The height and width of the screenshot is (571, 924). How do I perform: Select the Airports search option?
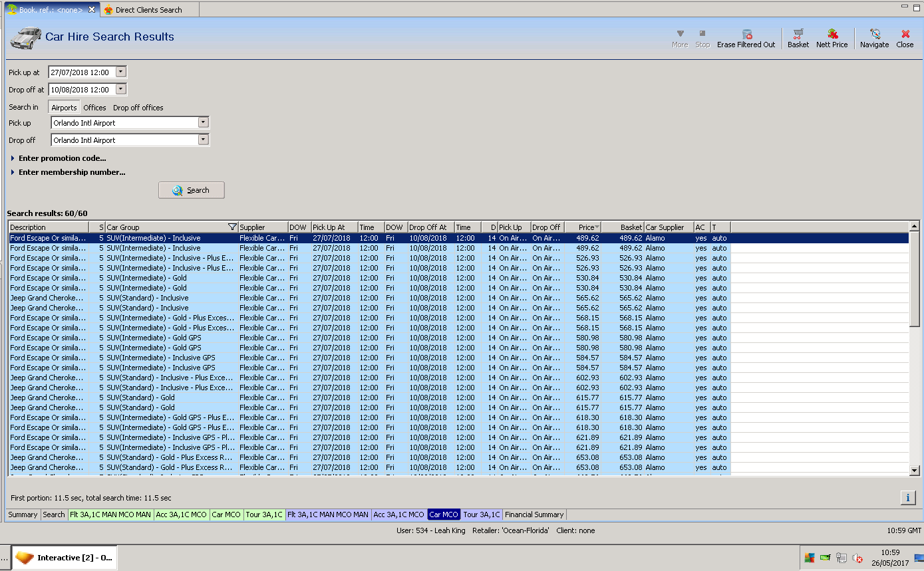coord(65,108)
